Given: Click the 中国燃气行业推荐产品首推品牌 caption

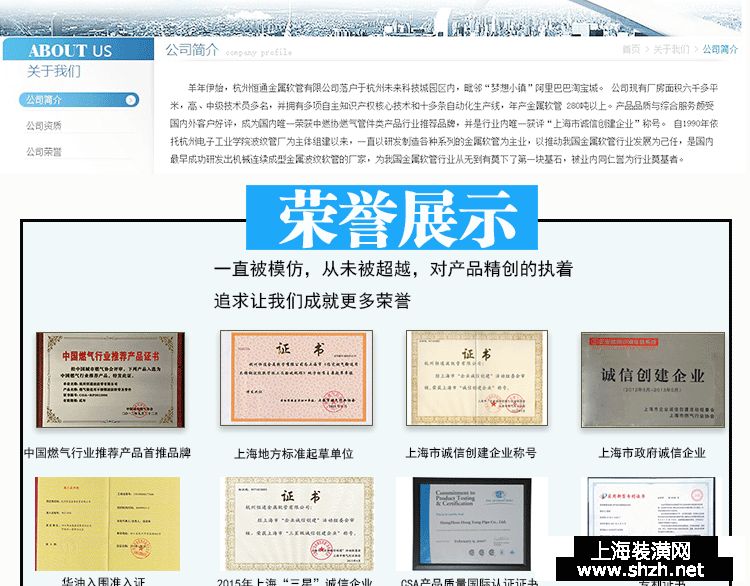Looking at the screenshot, I should click(x=108, y=453).
